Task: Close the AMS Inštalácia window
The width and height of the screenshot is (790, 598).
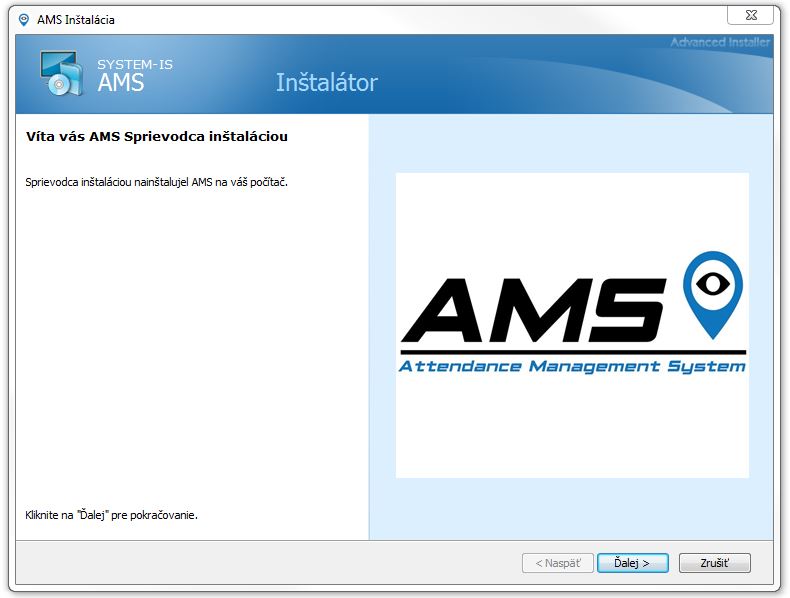Action: click(x=750, y=15)
